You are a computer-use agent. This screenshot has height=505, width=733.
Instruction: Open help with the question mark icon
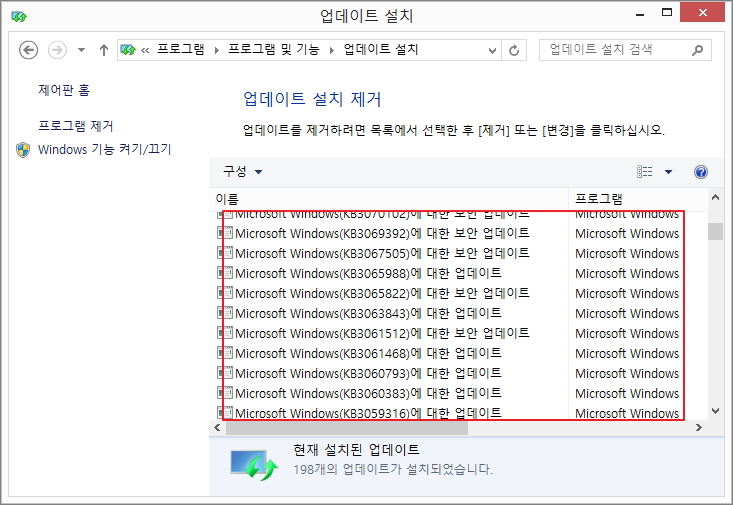coord(700,172)
